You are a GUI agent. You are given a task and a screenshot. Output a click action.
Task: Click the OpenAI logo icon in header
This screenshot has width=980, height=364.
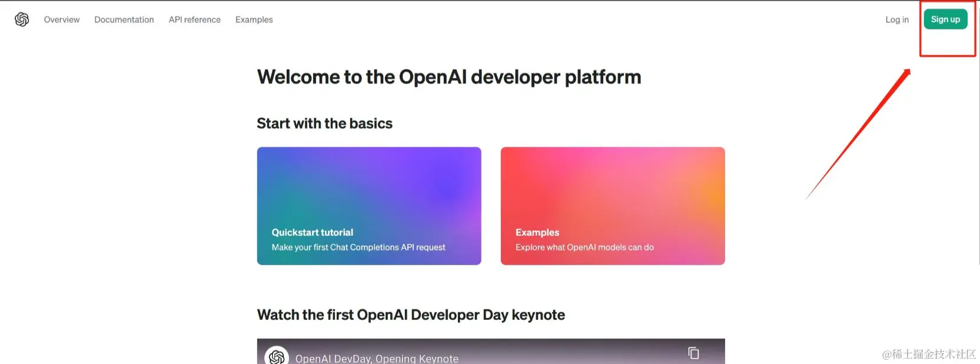pos(22,19)
